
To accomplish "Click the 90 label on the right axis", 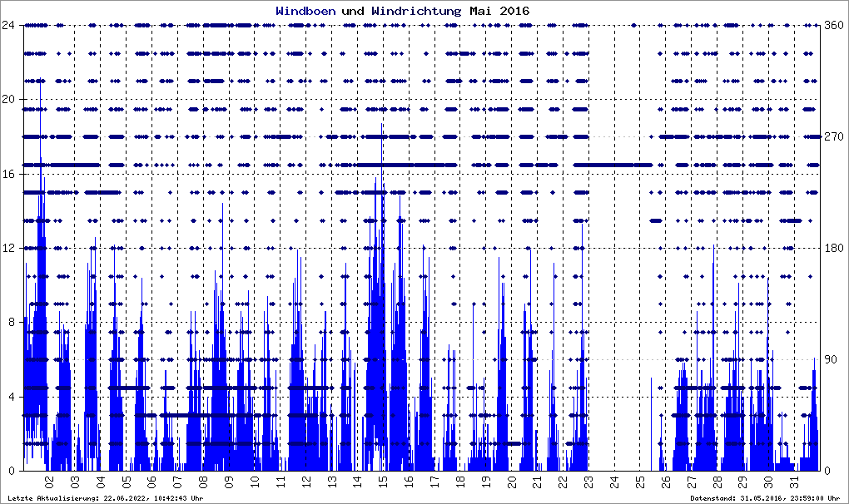I will click(x=831, y=359).
